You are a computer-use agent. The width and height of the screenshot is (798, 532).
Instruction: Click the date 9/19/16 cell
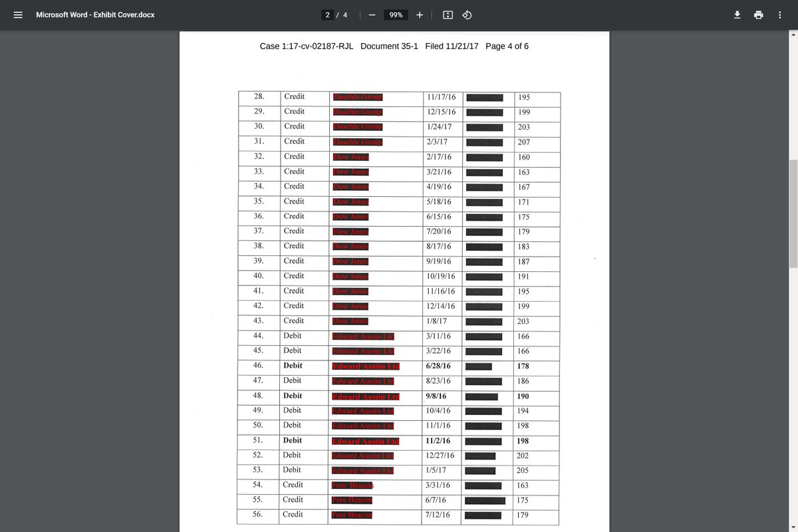click(x=439, y=261)
